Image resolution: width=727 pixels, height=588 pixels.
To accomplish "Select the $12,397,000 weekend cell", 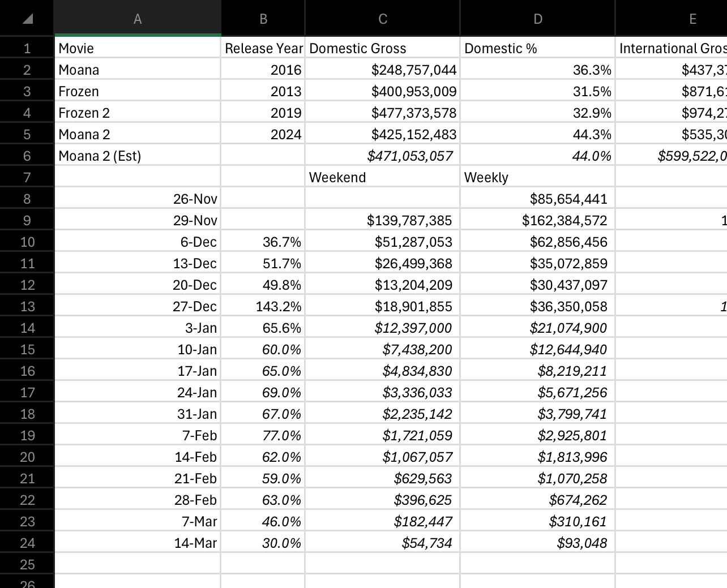I will coord(383,328).
